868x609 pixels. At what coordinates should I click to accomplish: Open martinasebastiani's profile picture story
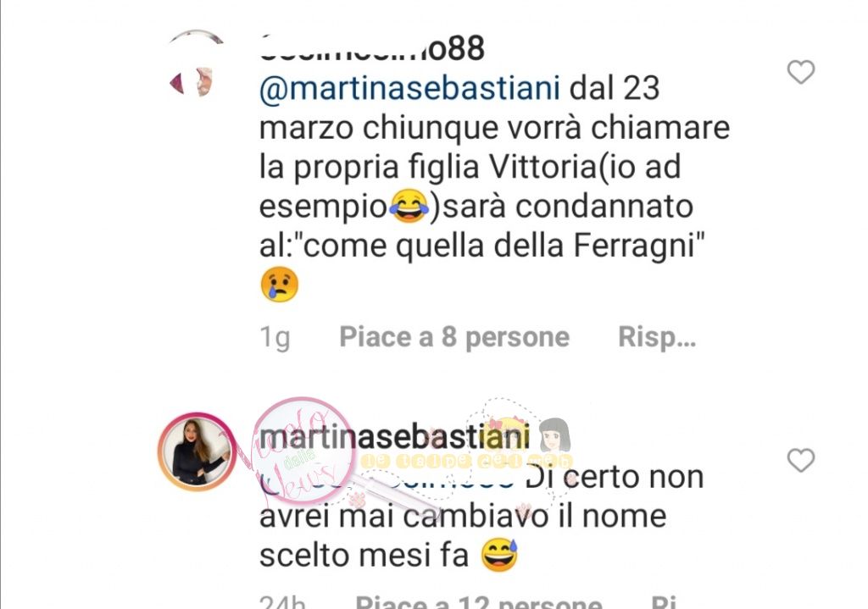coord(197,451)
